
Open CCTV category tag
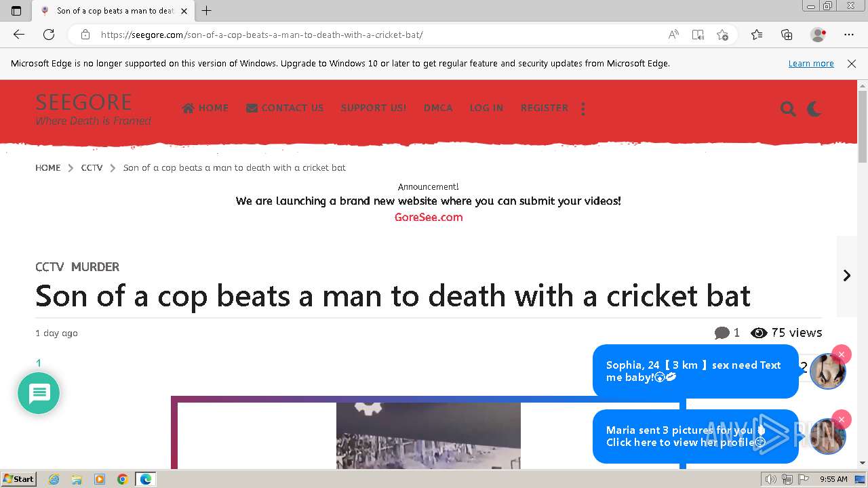[x=50, y=267]
